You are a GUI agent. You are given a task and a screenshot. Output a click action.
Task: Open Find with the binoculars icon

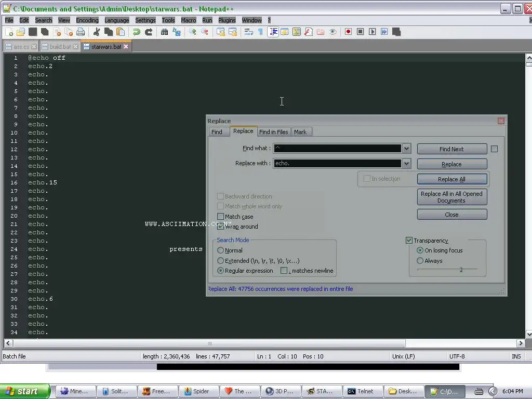(165, 32)
